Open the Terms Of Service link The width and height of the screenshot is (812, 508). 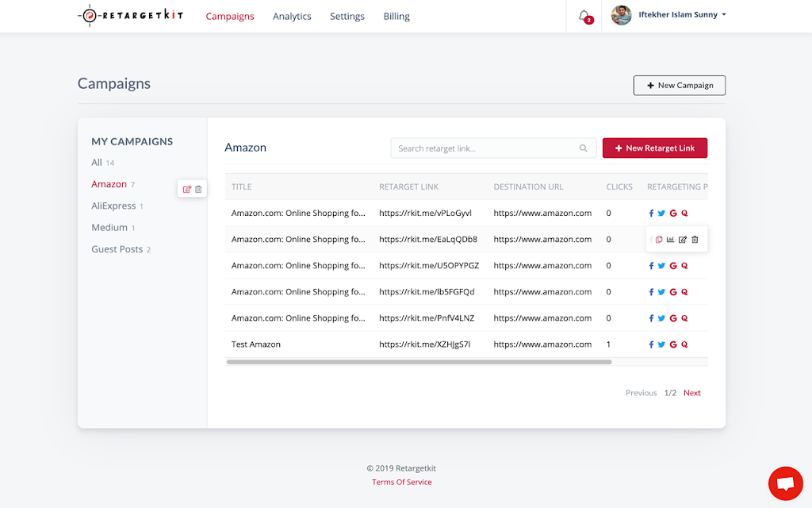coord(402,482)
